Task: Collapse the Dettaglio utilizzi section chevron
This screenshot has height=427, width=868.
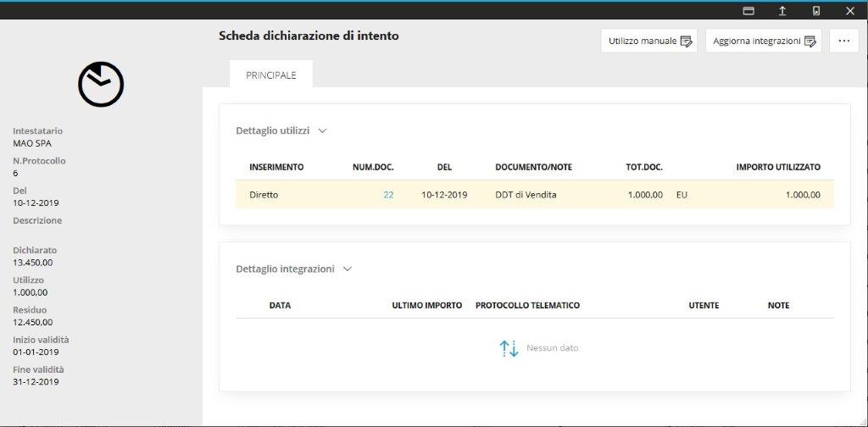Action: tap(322, 131)
